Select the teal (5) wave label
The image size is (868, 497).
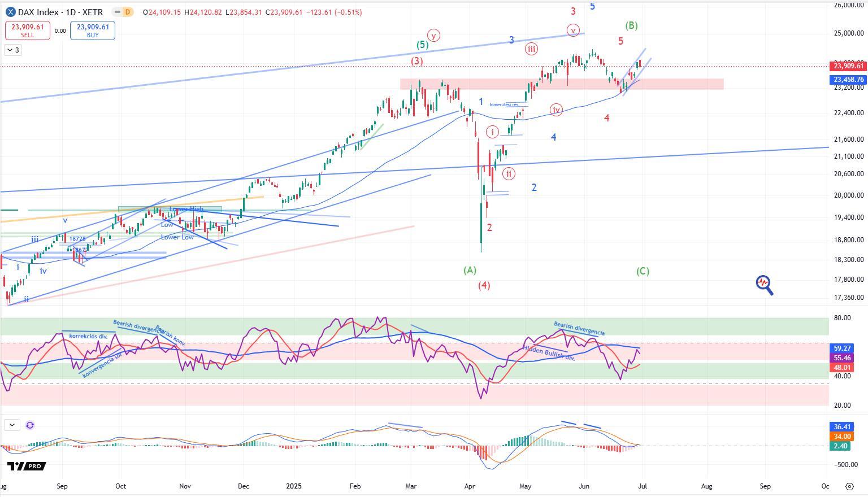point(422,45)
